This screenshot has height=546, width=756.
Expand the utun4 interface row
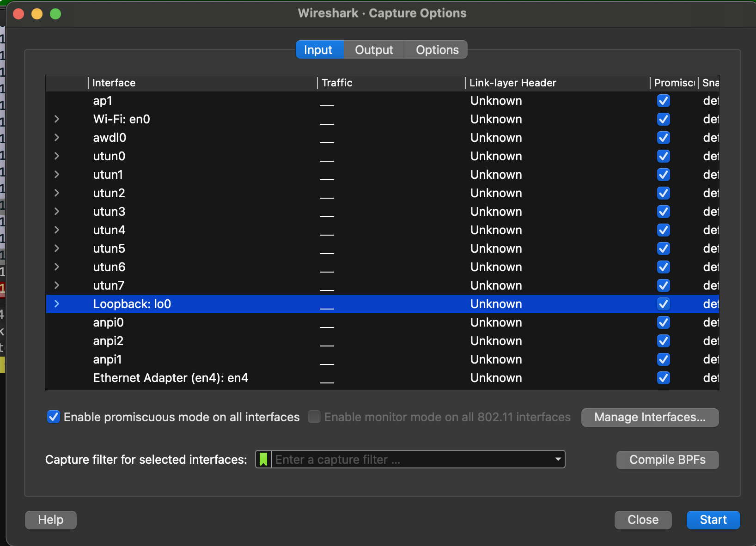tap(57, 230)
